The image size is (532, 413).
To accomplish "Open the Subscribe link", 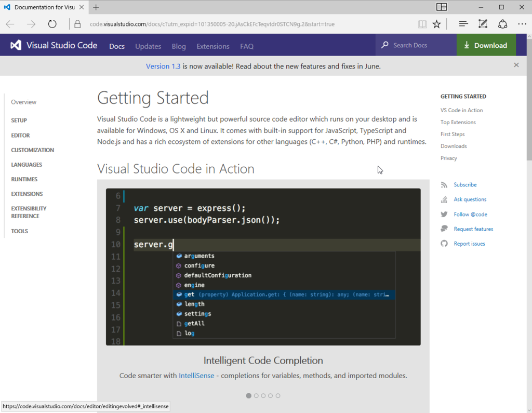I will tap(465, 184).
